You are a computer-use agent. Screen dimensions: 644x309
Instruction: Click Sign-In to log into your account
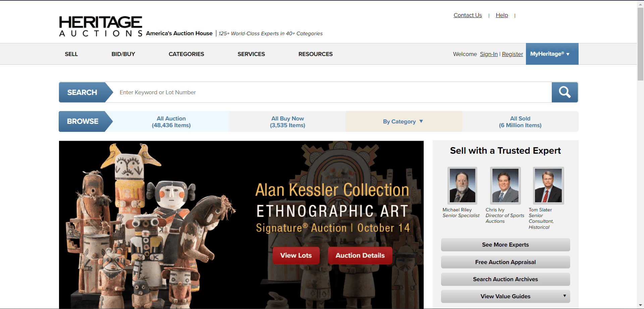[x=488, y=54]
